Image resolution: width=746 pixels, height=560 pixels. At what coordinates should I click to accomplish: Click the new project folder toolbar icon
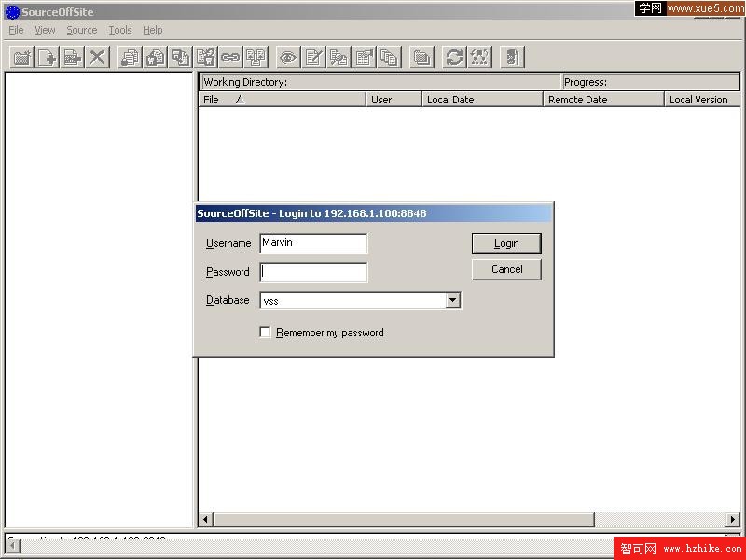21,58
